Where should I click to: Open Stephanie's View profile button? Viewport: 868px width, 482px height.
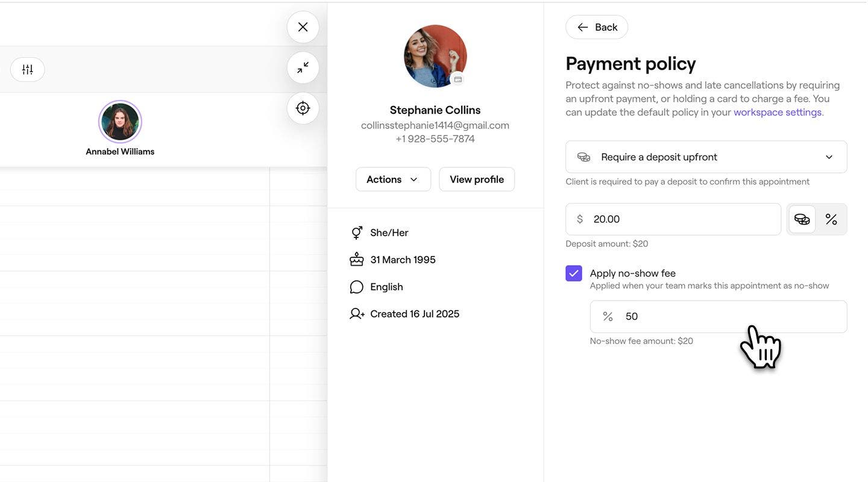pos(477,180)
